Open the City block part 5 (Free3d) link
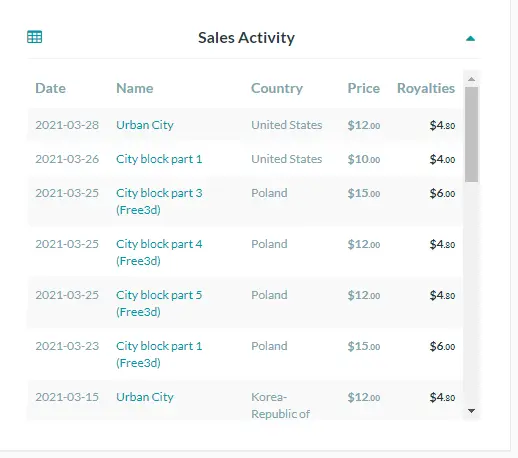 pyautogui.click(x=159, y=303)
